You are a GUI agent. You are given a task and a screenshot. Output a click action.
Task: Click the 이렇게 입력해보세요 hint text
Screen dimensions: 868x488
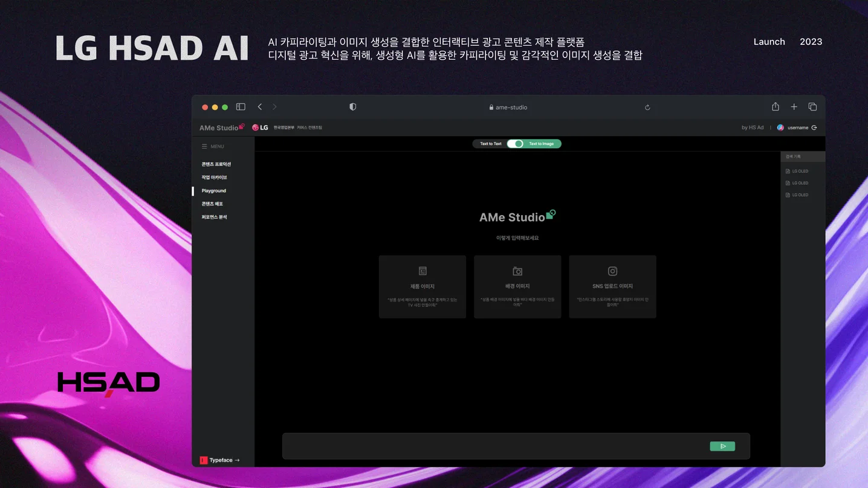517,238
